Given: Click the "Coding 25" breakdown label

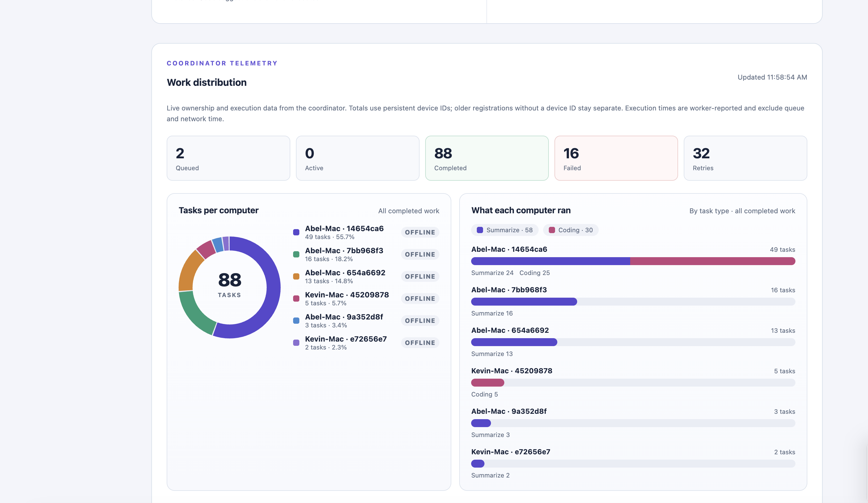Looking at the screenshot, I should [535, 273].
